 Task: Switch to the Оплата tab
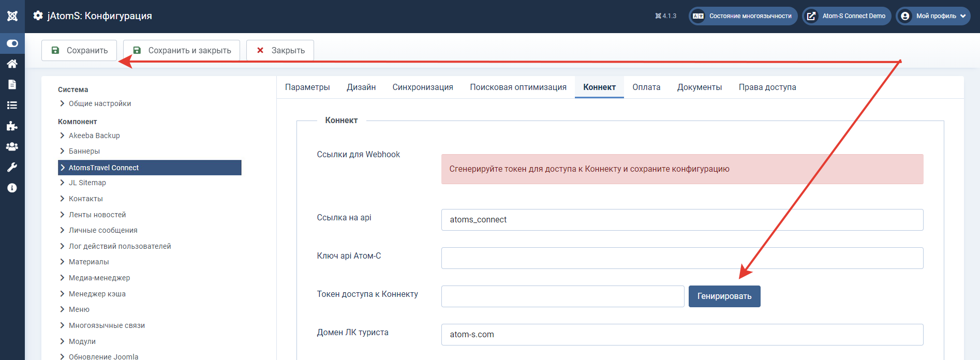click(x=646, y=87)
